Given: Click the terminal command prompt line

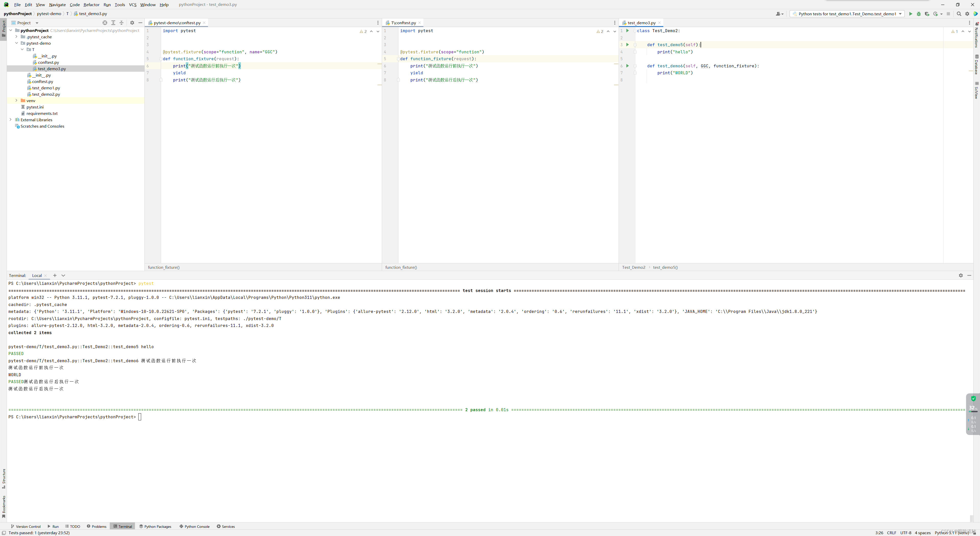Looking at the screenshot, I should click(x=75, y=417).
